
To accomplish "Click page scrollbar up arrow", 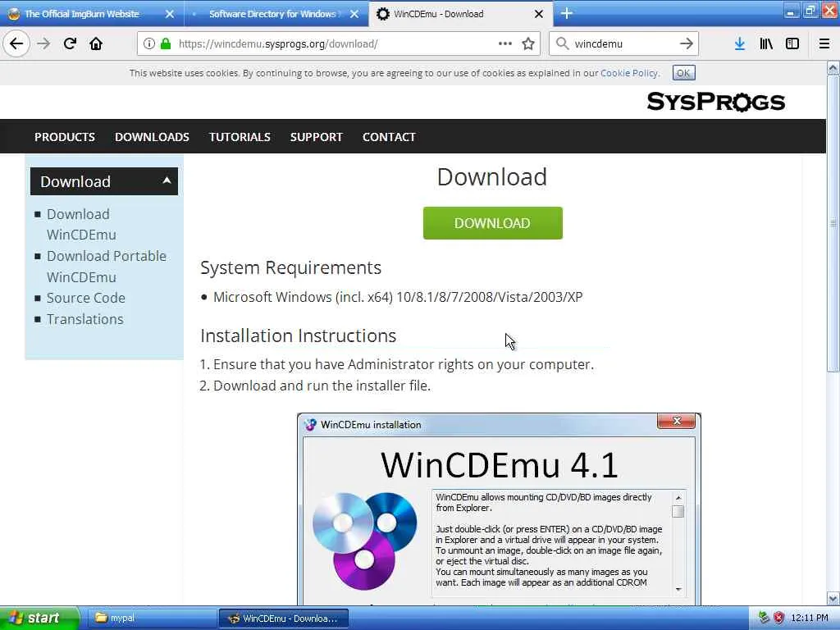I will (x=833, y=68).
